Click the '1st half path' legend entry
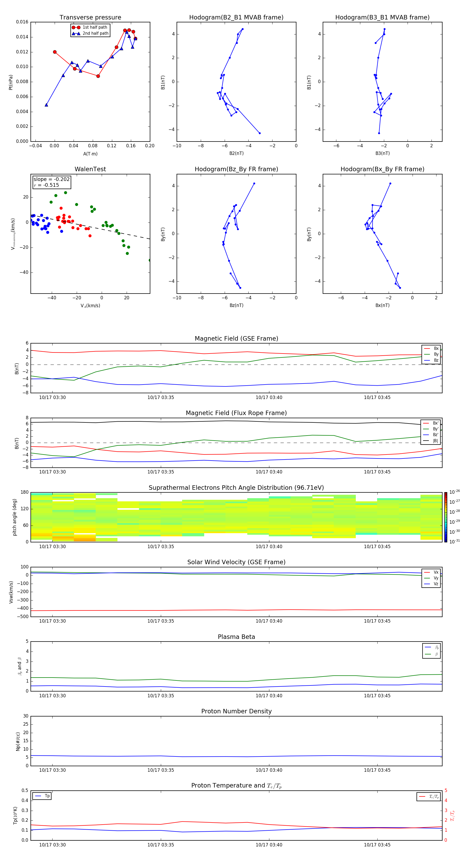This screenshot has height=868, width=473. point(90,27)
